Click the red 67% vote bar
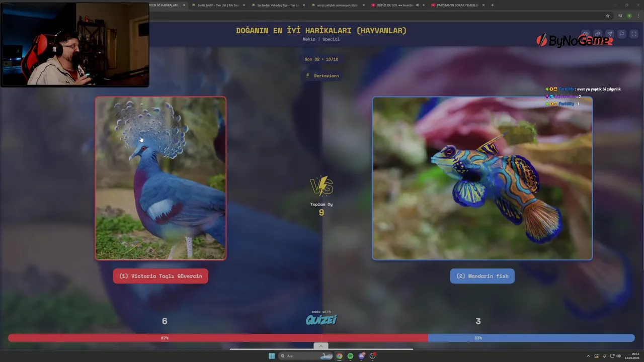The width and height of the screenshot is (644, 362). (x=218, y=338)
